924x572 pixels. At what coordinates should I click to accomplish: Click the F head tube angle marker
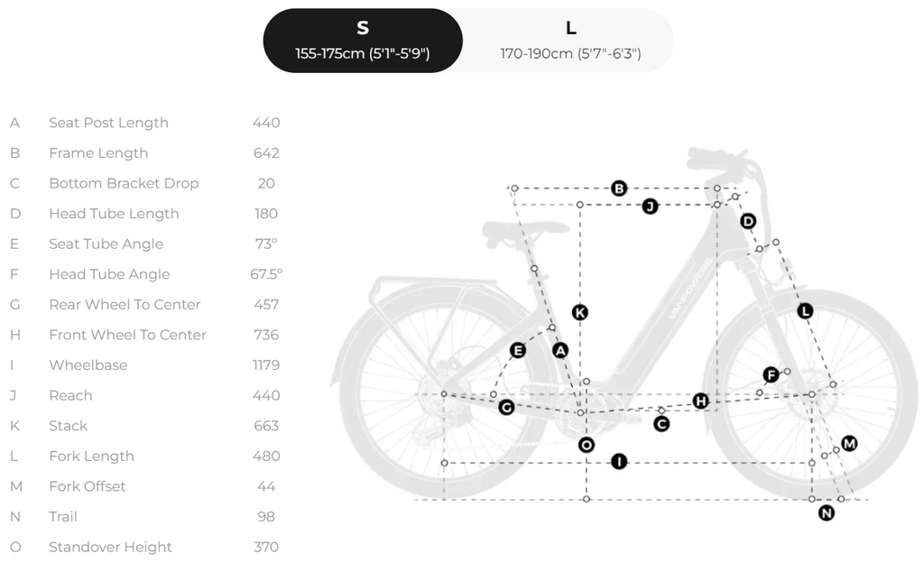point(771,374)
